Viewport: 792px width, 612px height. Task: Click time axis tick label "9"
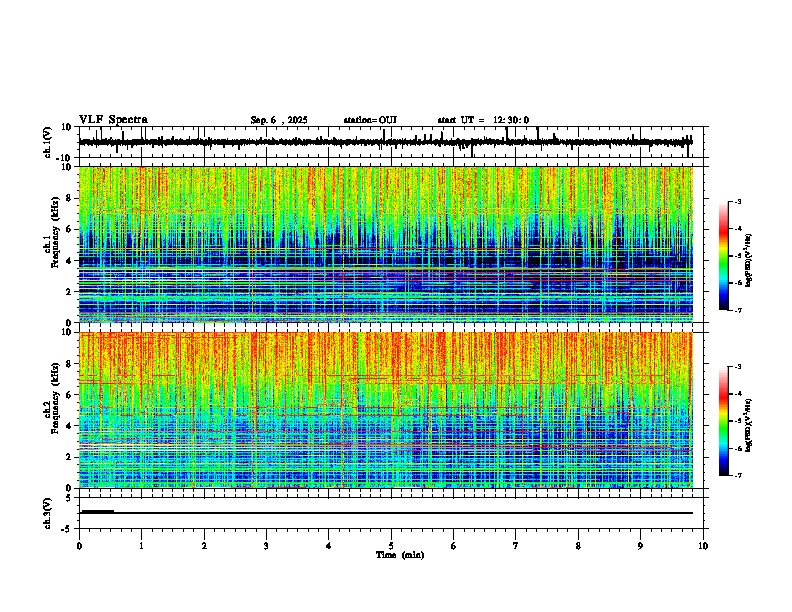click(x=640, y=546)
